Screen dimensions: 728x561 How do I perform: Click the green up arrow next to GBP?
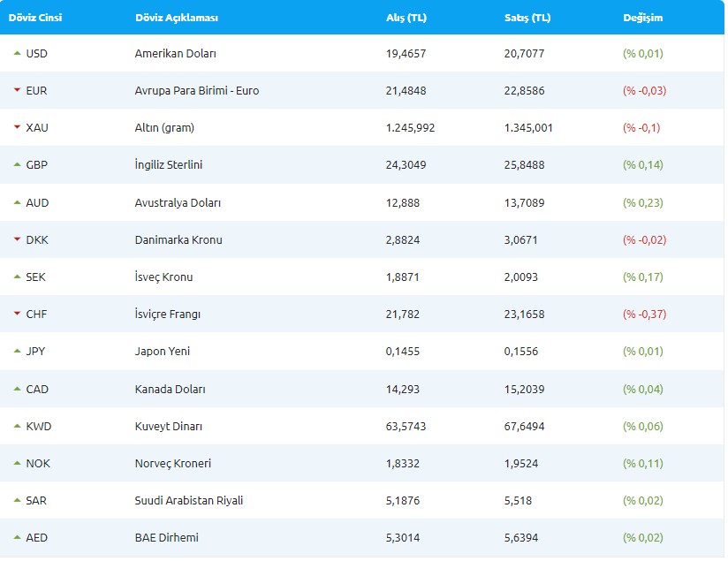pos(17,164)
